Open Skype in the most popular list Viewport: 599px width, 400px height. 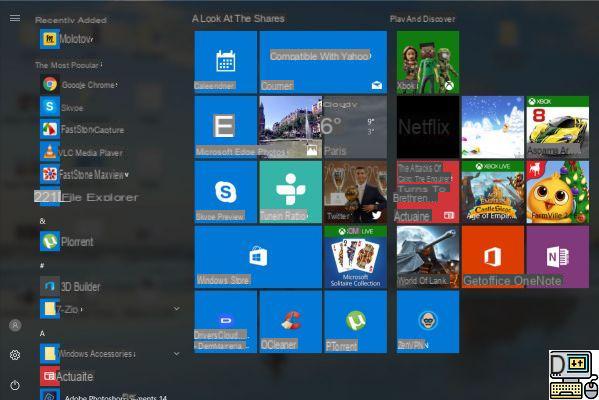62,107
